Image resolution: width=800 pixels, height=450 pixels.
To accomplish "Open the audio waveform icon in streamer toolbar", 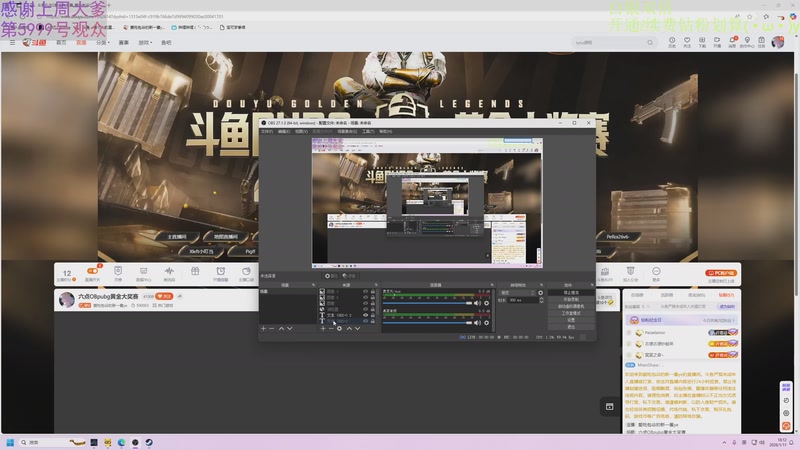I will [x=169, y=273].
